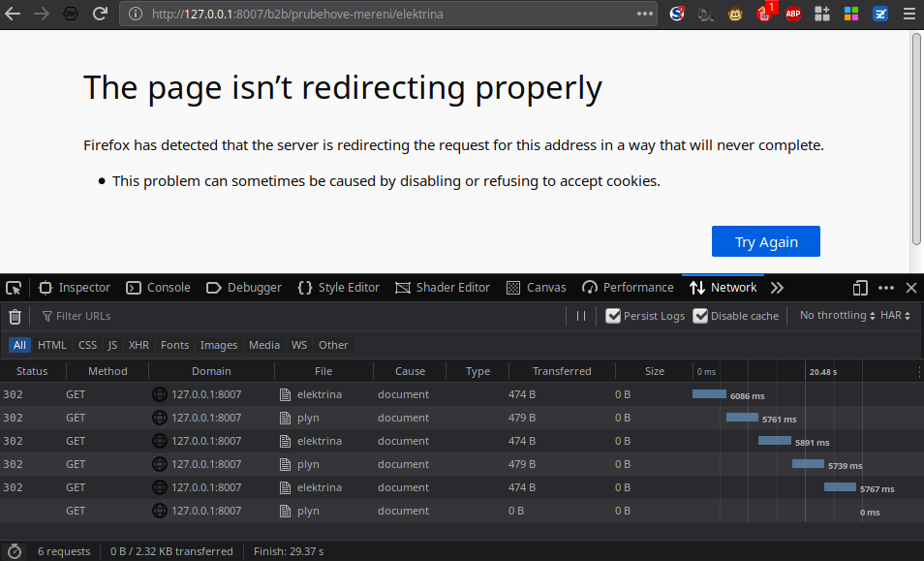Select the XHR request filter
924x561 pixels.
(x=139, y=345)
